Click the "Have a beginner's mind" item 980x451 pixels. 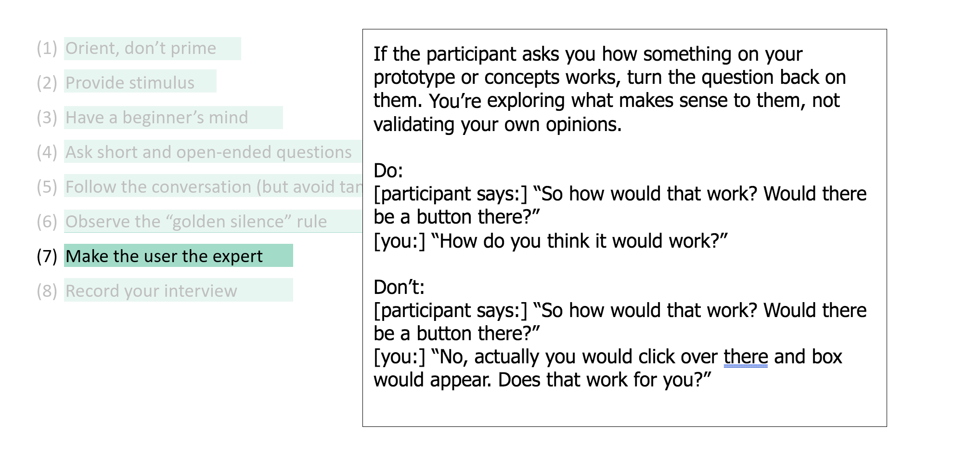[x=173, y=118]
